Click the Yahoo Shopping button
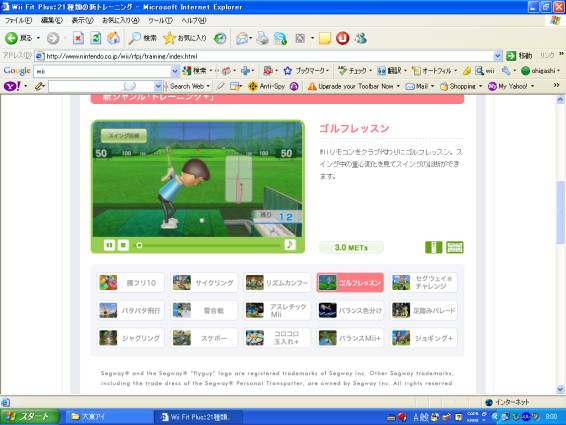The height and width of the screenshot is (425, 566). [458, 86]
